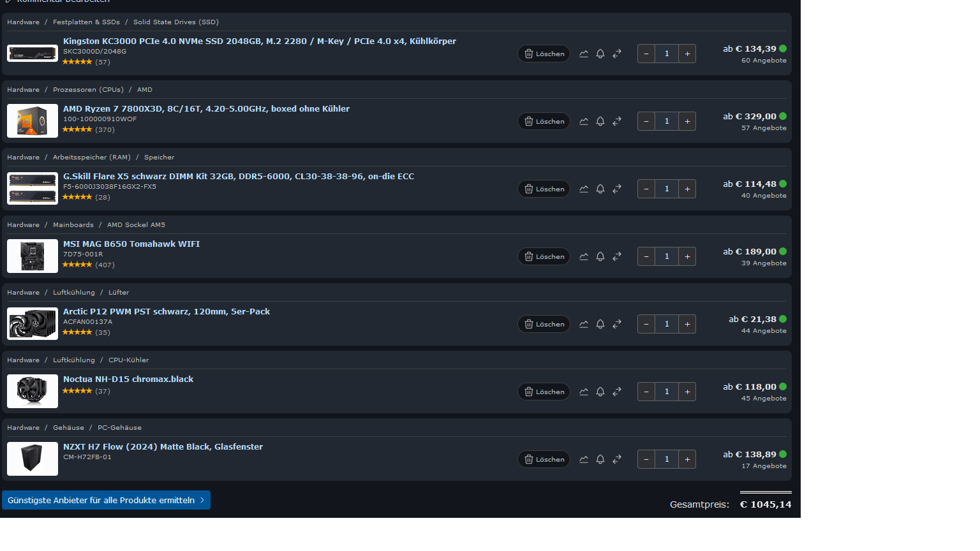Open G.Skill Flare X5 product title link
Viewport: 980px width, 551px height.
click(x=239, y=176)
